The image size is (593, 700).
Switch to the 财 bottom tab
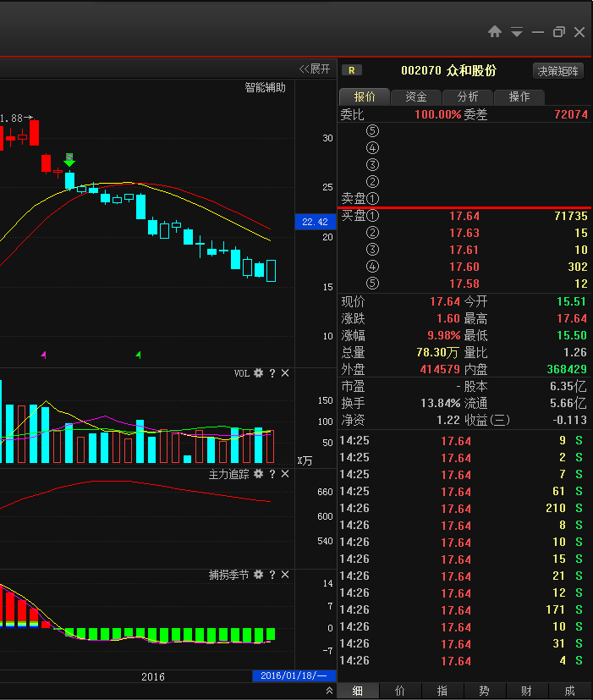[x=526, y=691]
